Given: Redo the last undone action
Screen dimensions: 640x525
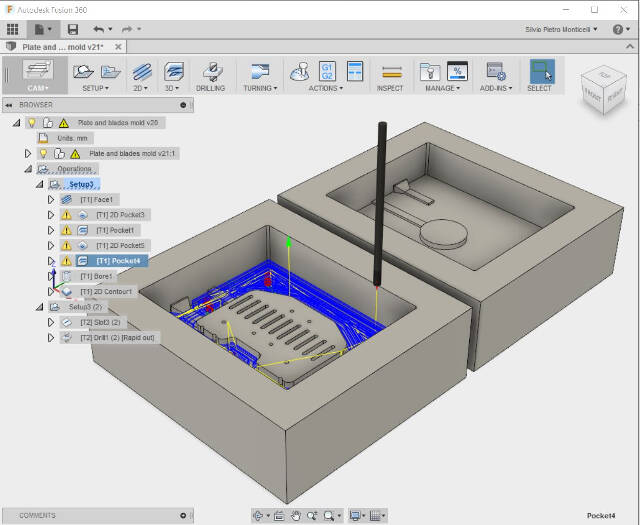Looking at the screenshot, I should pos(127,29).
